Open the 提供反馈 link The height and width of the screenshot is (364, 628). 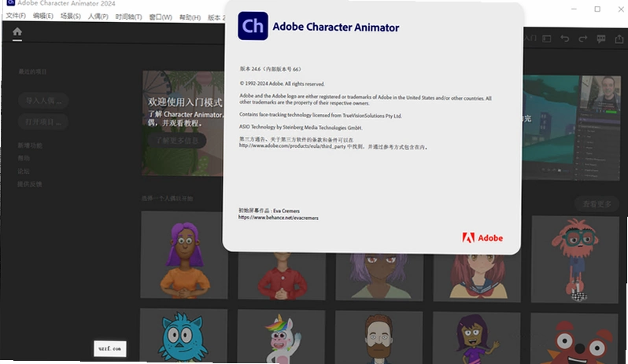[30, 184]
